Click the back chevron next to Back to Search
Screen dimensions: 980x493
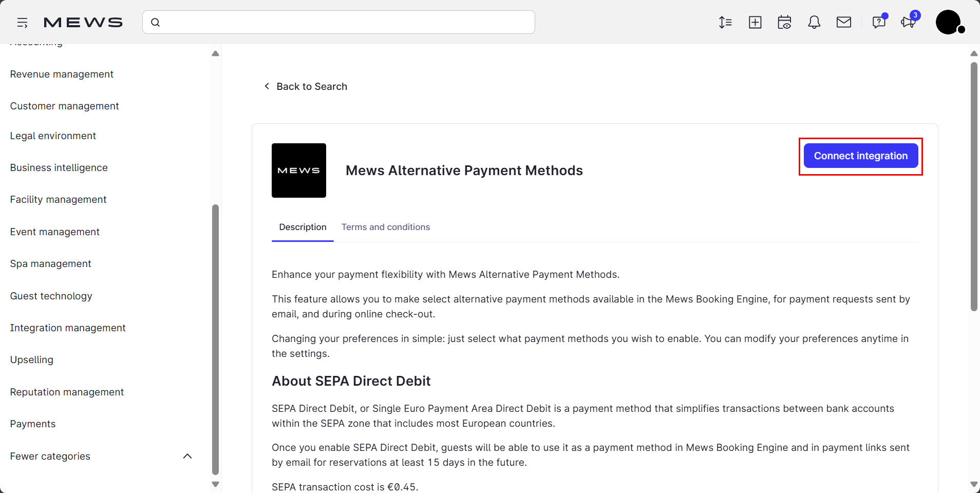coord(267,86)
